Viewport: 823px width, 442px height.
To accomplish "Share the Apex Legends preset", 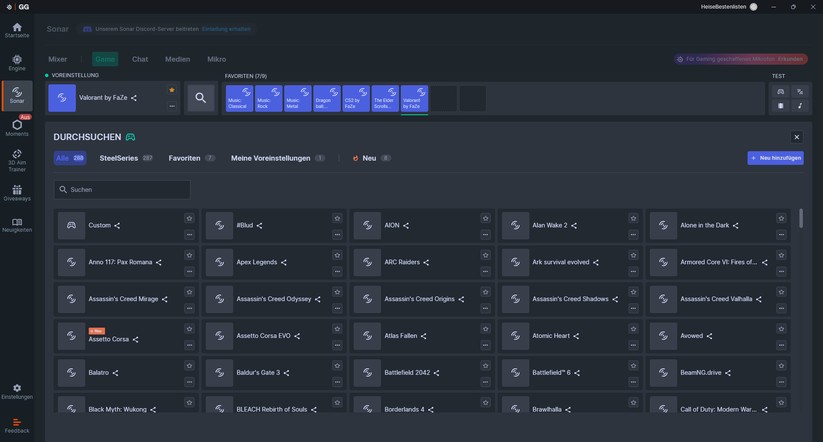I will (x=284, y=263).
